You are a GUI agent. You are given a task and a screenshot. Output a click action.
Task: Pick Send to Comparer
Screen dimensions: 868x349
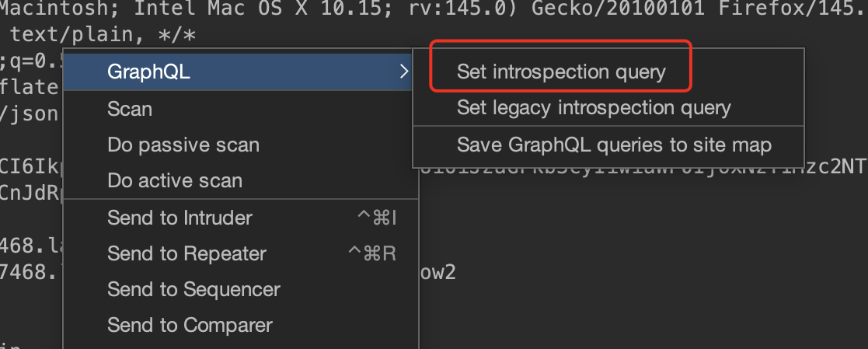coord(190,325)
